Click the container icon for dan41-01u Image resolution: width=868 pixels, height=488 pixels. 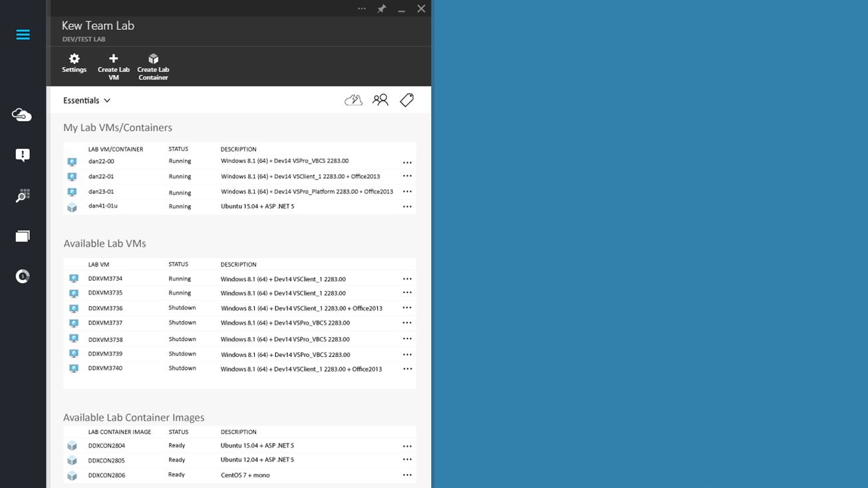pos(72,207)
